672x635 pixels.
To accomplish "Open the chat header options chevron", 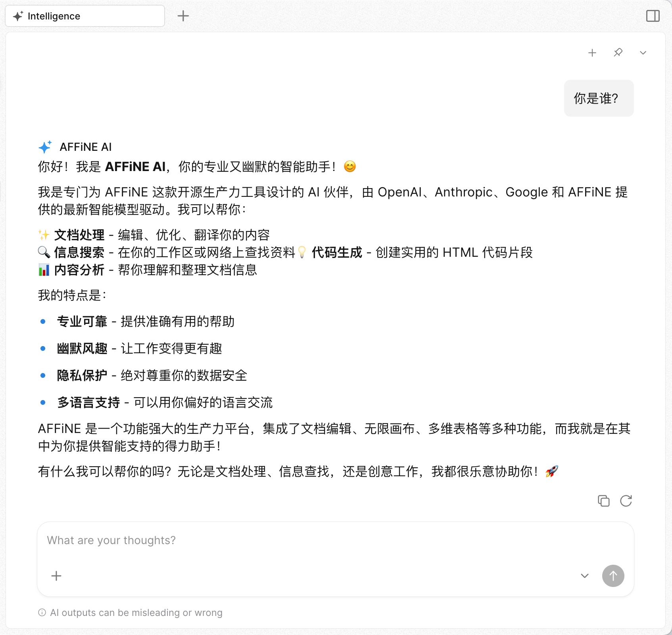I will point(643,52).
